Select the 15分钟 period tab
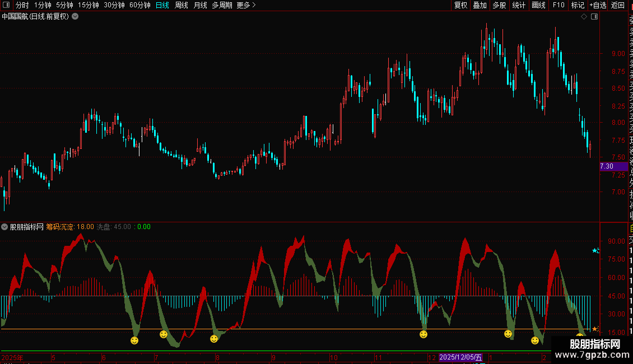 point(89,5)
